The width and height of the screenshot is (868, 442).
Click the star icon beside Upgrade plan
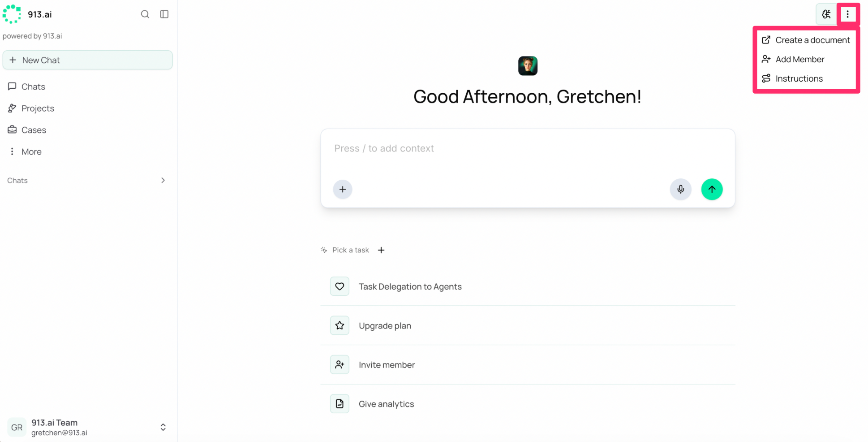click(339, 325)
